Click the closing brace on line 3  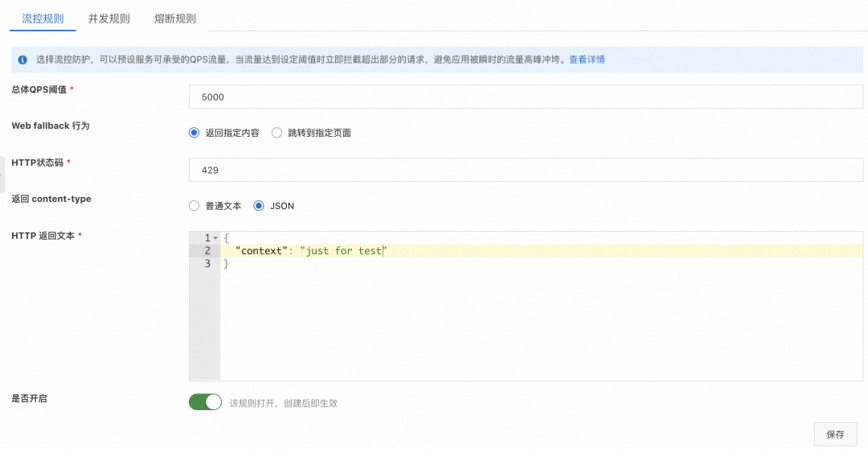pyautogui.click(x=226, y=264)
